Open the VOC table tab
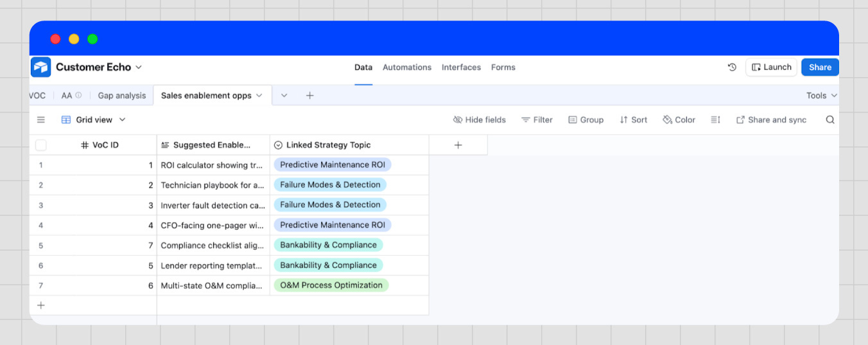Screen dimensions: 868x345 (x=38, y=95)
